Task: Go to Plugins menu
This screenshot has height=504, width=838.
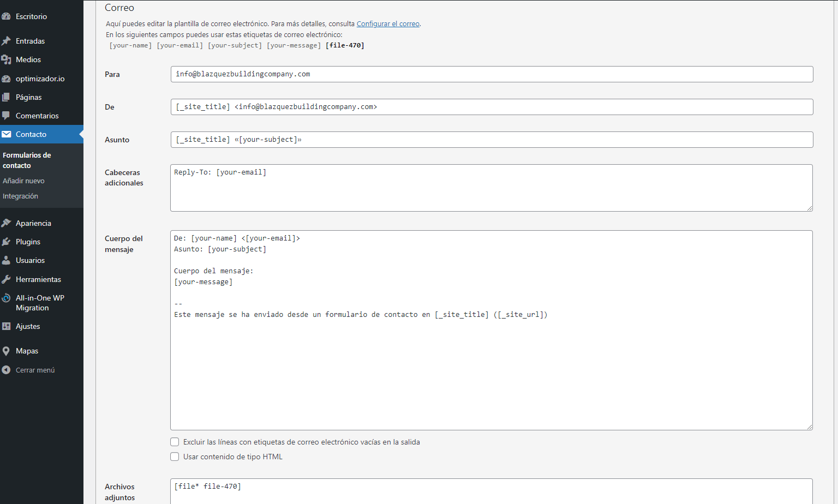Action: 28,242
